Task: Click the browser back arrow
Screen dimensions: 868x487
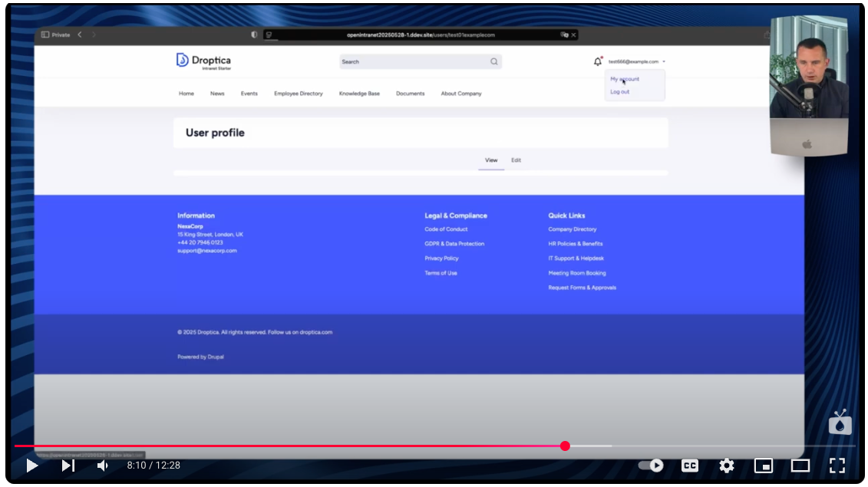Action: pyautogui.click(x=80, y=35)
